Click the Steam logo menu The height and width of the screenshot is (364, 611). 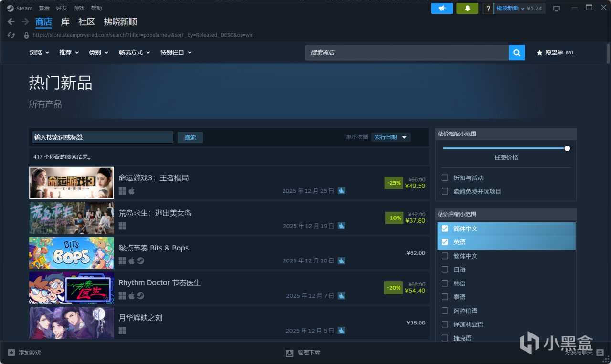(x=20, y=8)
